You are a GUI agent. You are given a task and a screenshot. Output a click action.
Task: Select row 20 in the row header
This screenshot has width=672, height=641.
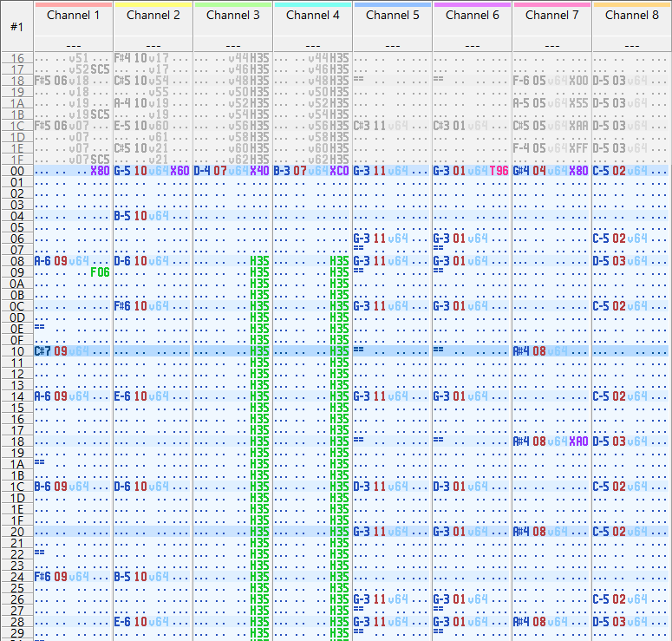(16, 532)
